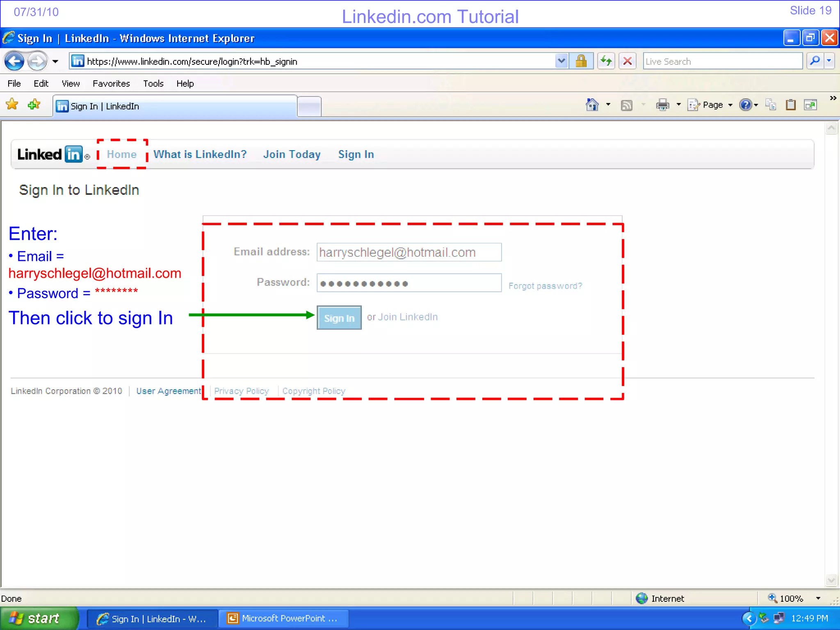This screenshot has height=630, width=840.
Task: Click the RSS feeds icon
Action: pos(626,105)
